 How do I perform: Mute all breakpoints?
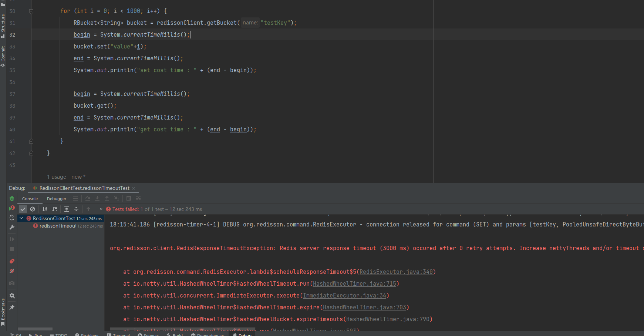[x=11, y=271]
